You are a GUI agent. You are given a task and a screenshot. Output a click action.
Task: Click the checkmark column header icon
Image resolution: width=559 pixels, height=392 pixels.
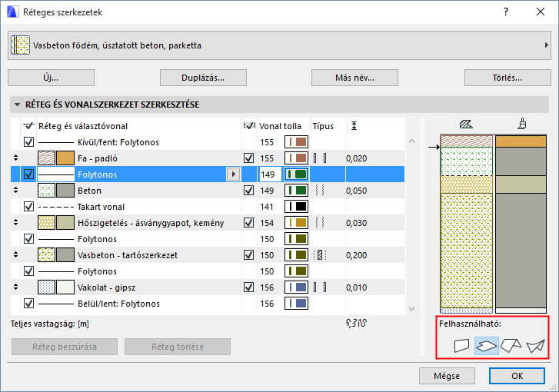28,125
